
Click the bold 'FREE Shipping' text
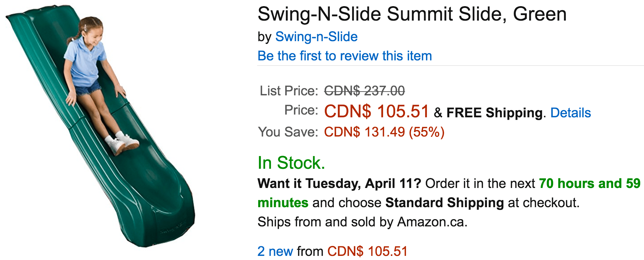[x=494, y=113]
